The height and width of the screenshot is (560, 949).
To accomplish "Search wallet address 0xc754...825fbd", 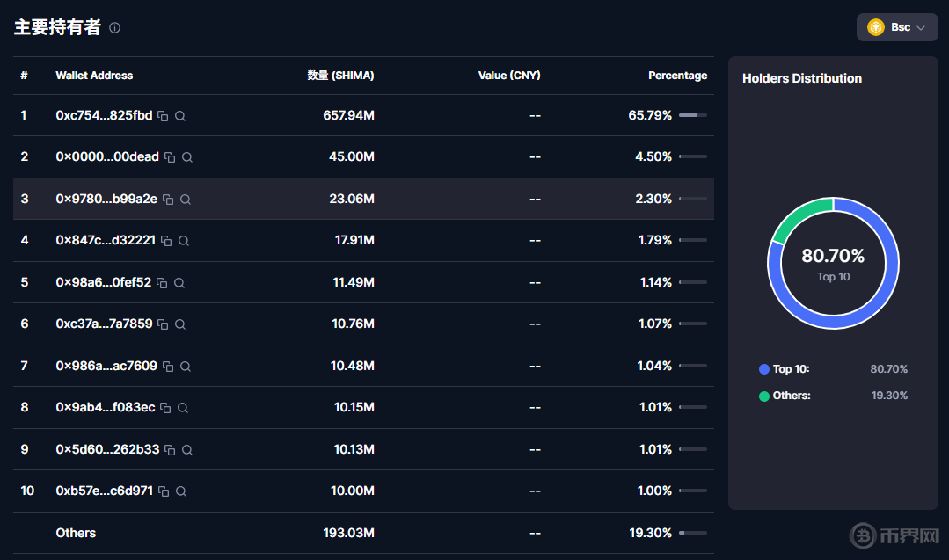I will coord(180,116).
